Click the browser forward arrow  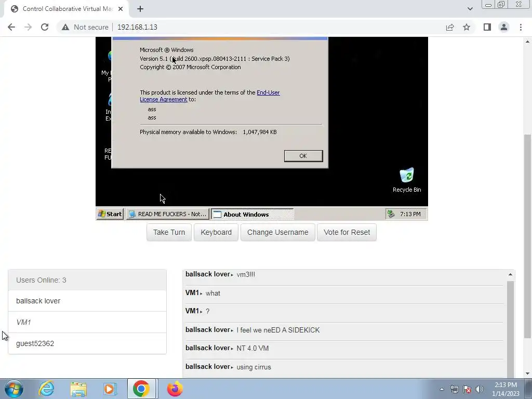click(x=28, y=27)
